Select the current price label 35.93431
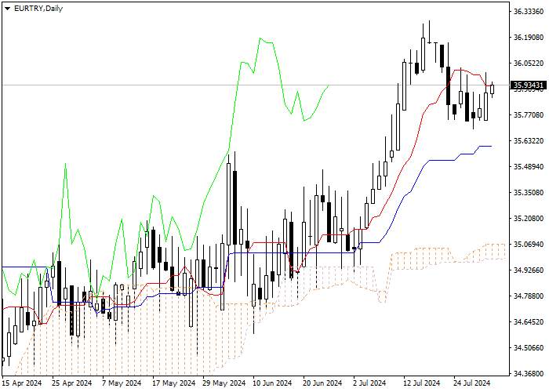The height and width of the screenshot is (392, 549). click(529, 85)
